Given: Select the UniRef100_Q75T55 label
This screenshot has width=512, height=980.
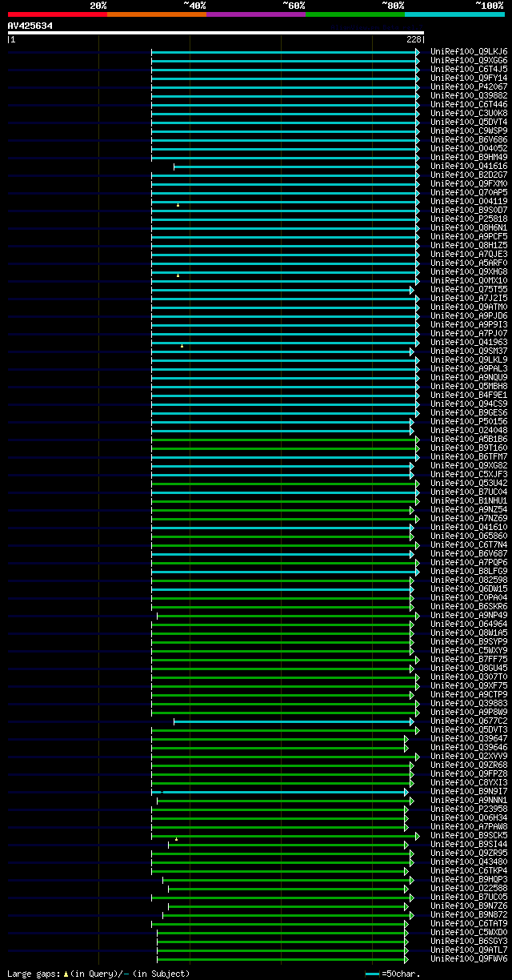Looking at the screenshot, I should 469,289.
